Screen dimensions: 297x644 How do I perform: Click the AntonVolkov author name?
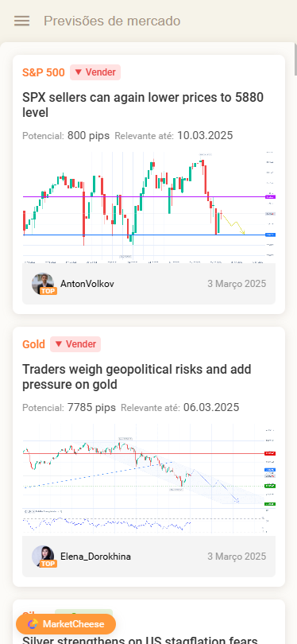point(87,284)
